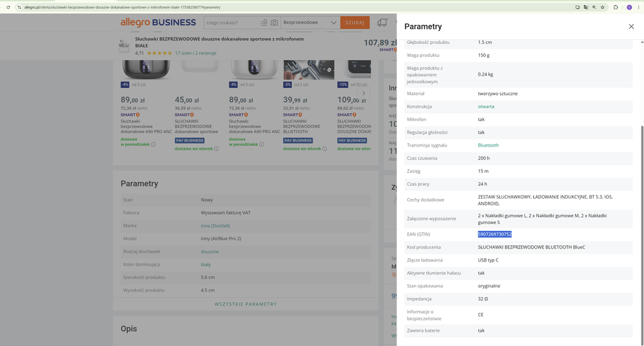Image resolution: width=644 pixels, height=346 pixels.
Task: Open the Chrome three-dot menu
Action: (x=638, y=7)
